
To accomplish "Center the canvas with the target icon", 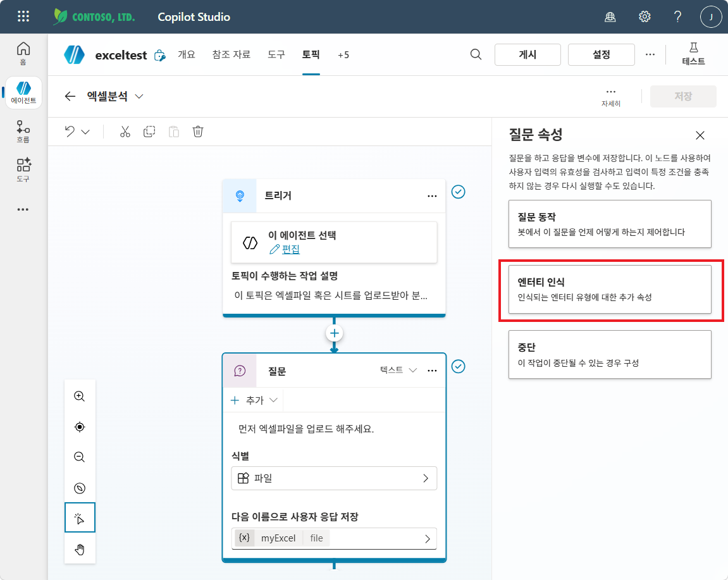I will pyautogui.click(x=80, y=427).
